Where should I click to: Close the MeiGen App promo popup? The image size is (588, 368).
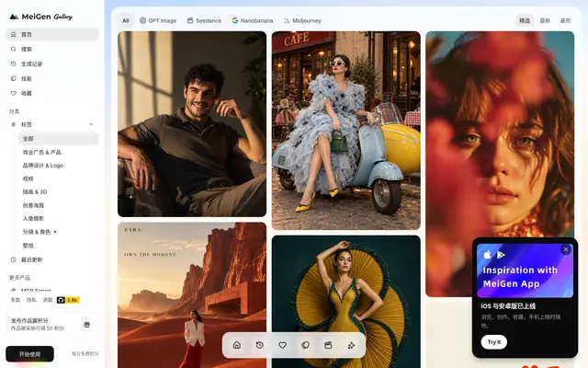(566, 249)
